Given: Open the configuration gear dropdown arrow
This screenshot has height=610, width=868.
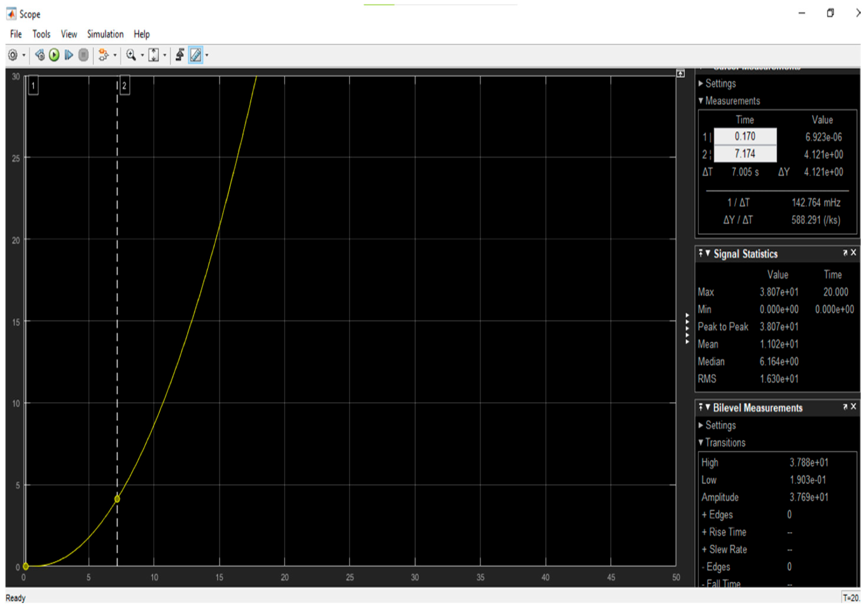Looking at the screenshot, I should (24, 56).
